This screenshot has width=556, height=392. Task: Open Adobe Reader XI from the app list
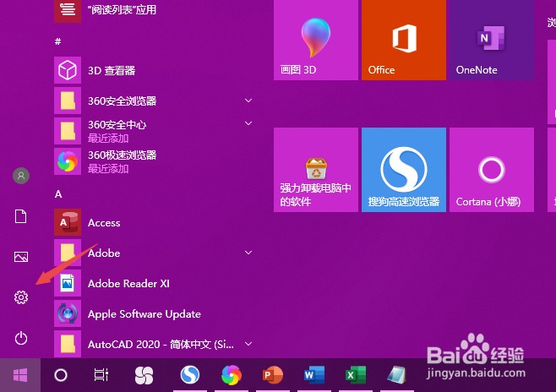tap(155, 284)
